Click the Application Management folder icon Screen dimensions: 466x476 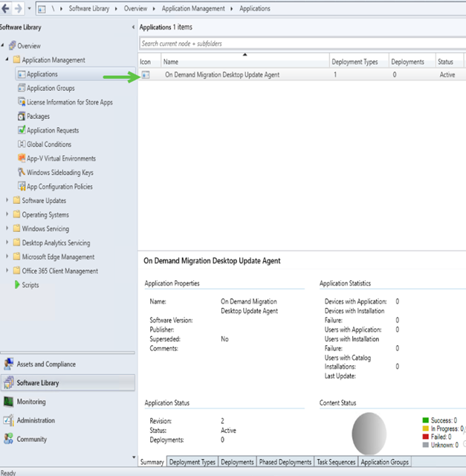[x=16, y=59]
